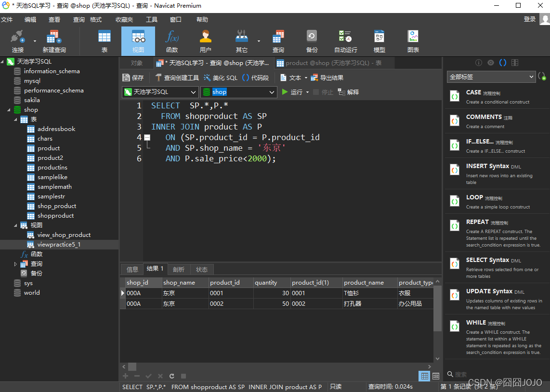Click Beautify SQL (美化 SQL)
This screenshot has width=550, height=392.
(221, 78)
